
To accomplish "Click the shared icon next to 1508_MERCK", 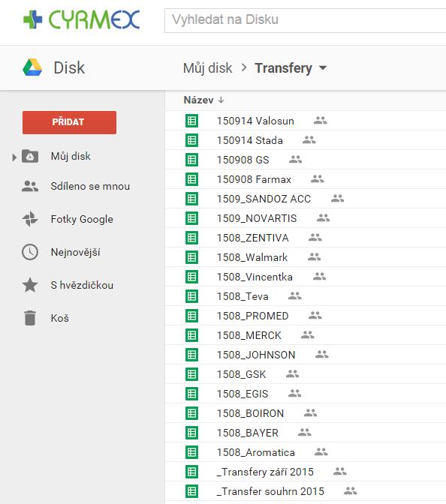I will tap(308, 335).
